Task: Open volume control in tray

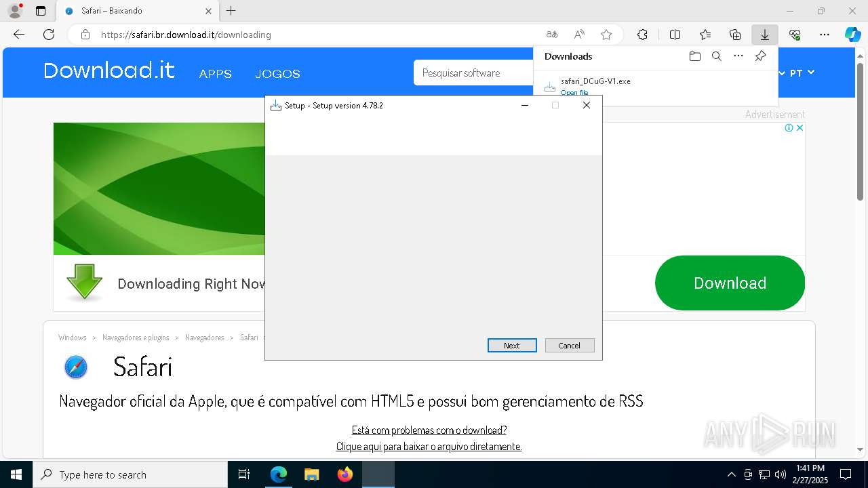Action: [781, 474]
